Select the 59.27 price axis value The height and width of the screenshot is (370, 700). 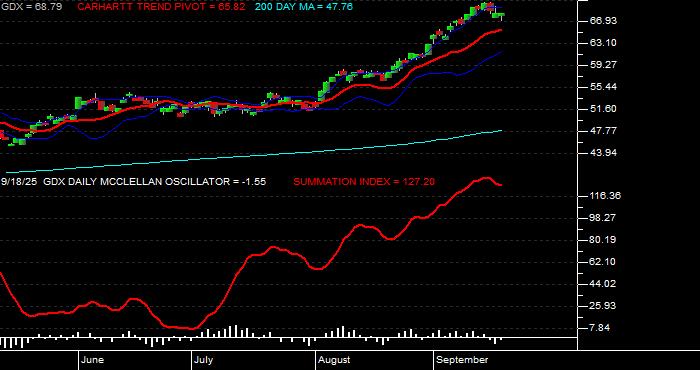(604, 65)
